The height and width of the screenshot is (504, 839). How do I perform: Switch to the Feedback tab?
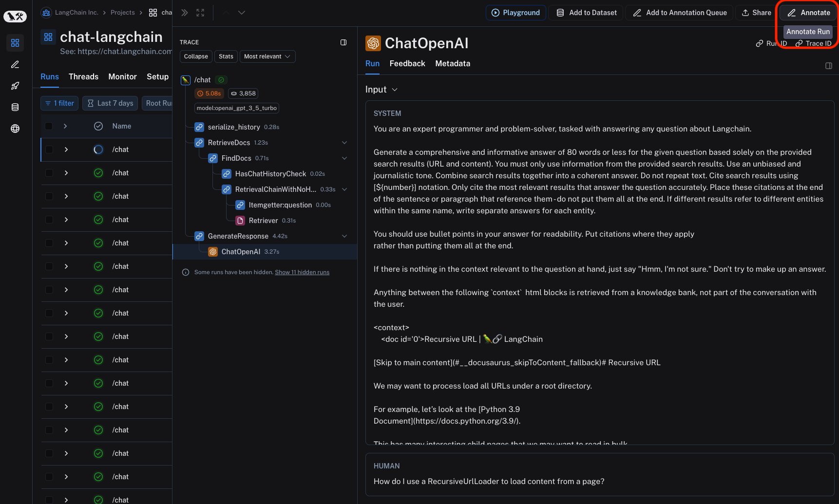pos(407,63)
